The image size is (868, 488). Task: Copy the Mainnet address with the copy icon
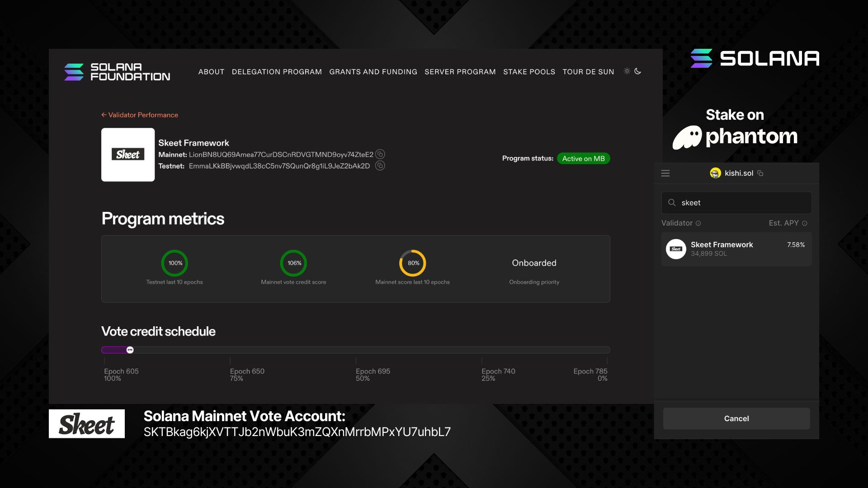point(380,154)
